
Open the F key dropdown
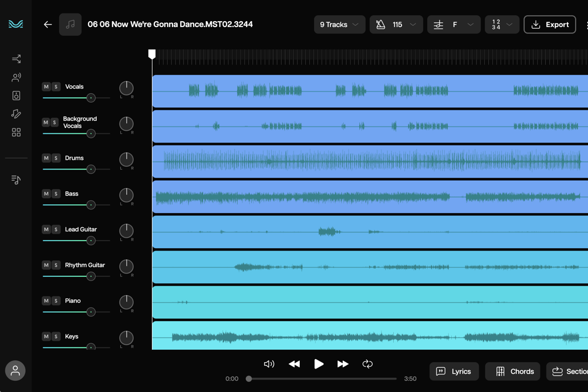pyautogui.click(x=454, y=25)
